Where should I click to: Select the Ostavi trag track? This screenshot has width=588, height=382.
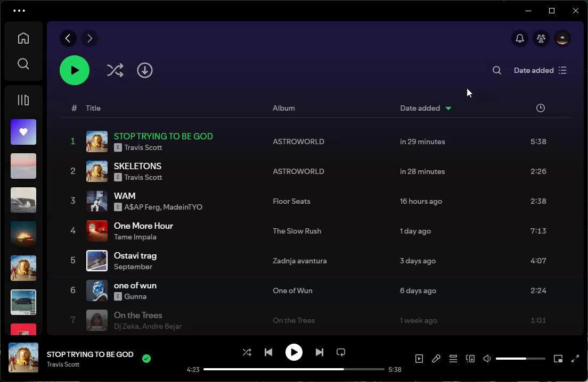tap(315, 261)
